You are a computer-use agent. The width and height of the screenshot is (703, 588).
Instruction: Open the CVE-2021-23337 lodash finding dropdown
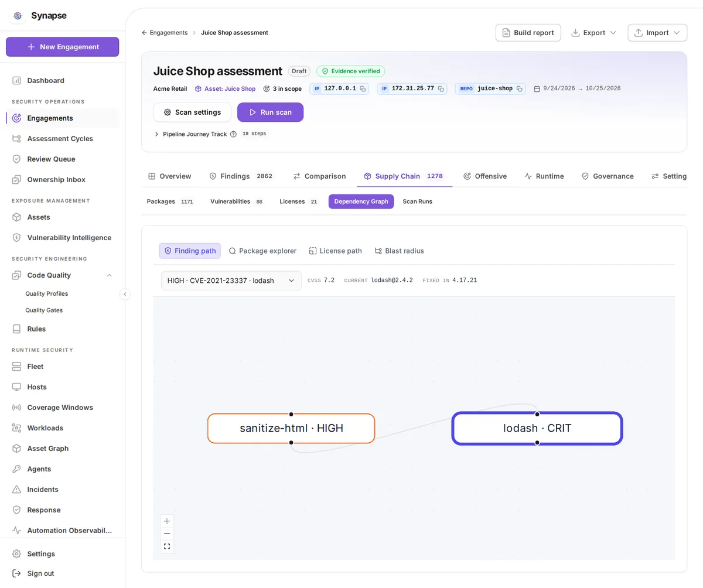pyautogui.click(x=231, y=281)
